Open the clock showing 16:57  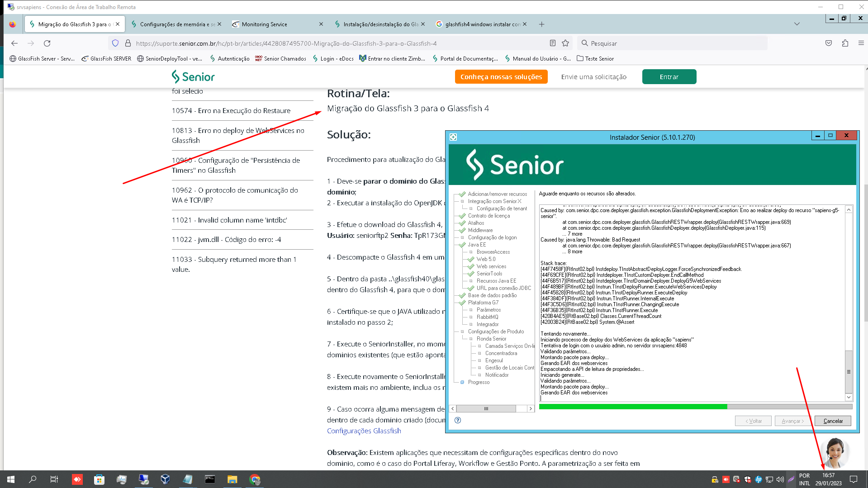[x=828, y=479]
